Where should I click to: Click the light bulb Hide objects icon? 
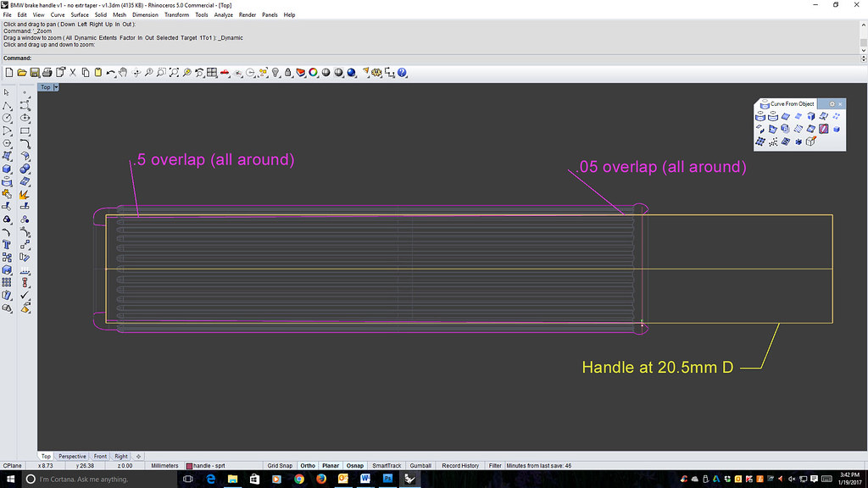coord(275,73)
